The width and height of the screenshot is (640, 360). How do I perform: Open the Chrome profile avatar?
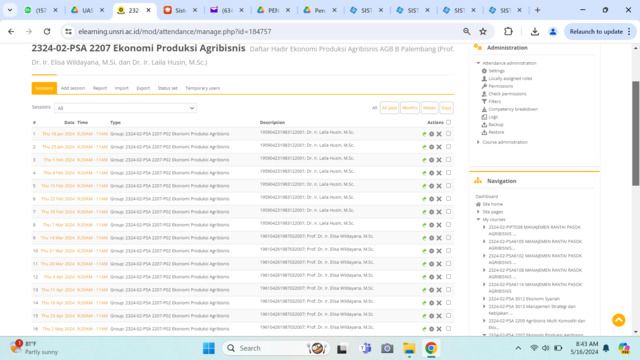pos(553,31)
